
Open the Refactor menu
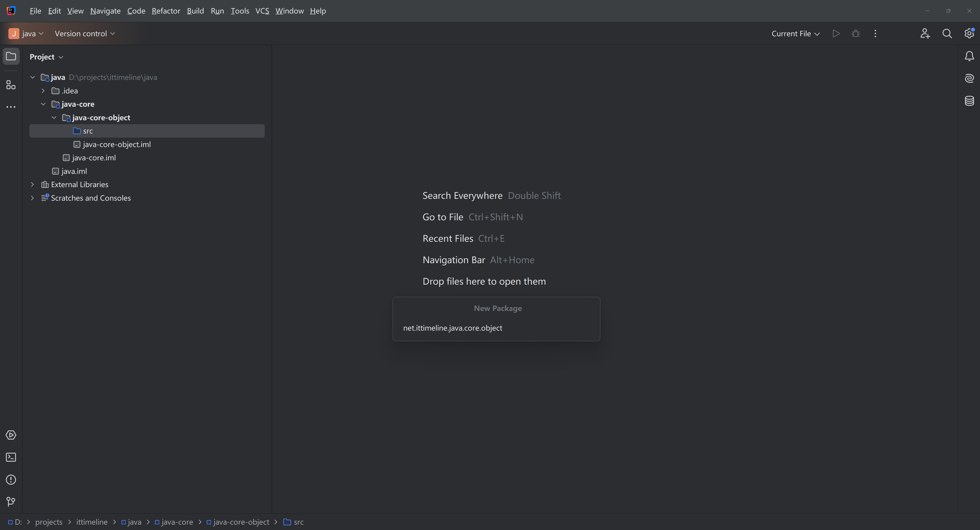click(165, 11)
